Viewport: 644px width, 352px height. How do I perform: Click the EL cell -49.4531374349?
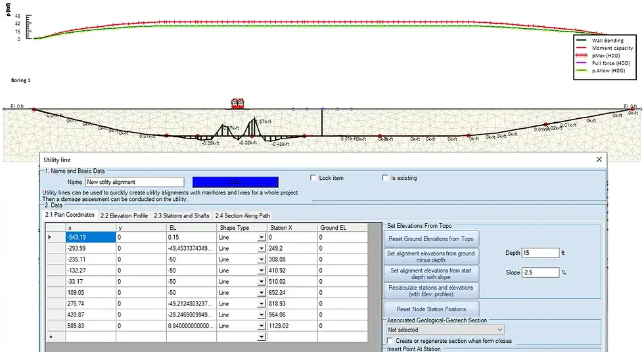191,248
